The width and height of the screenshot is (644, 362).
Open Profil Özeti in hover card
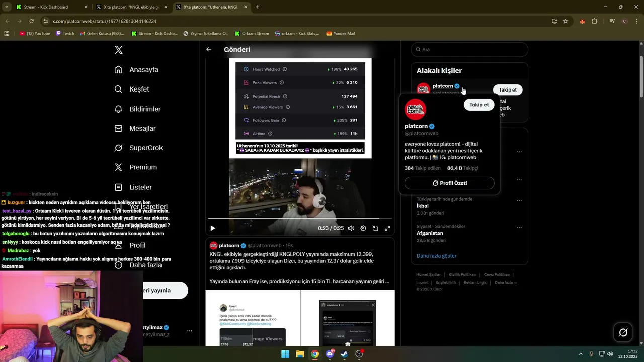pos(449,183)
